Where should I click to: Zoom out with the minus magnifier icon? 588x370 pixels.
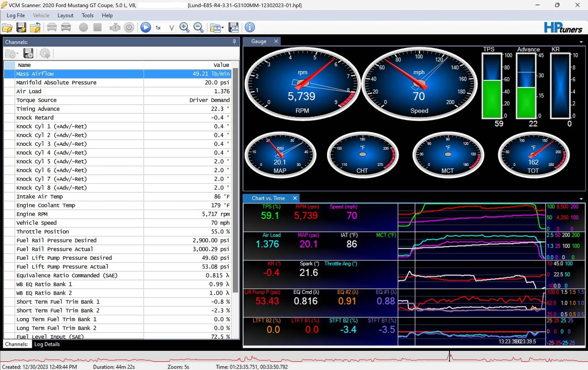198,28
